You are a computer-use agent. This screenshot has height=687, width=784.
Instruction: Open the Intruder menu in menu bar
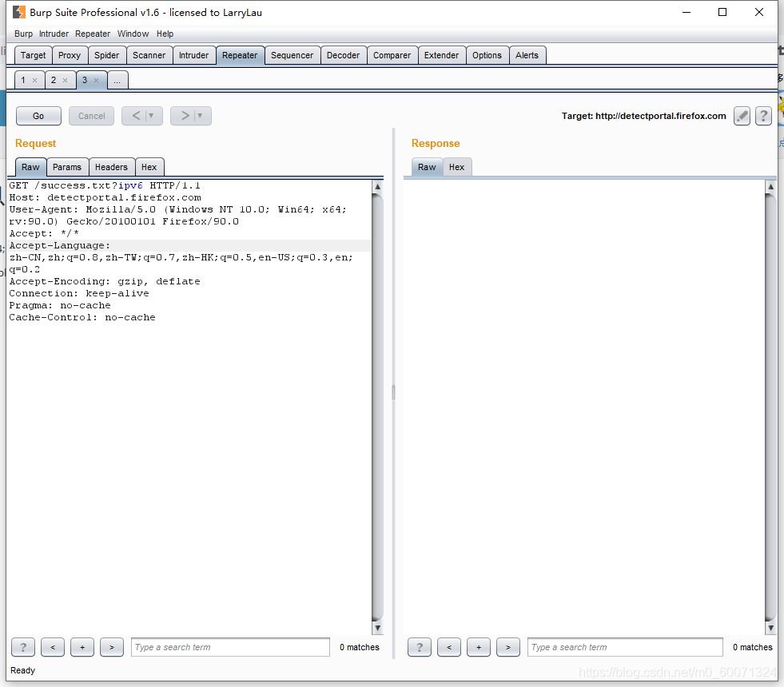click(54, 34)
